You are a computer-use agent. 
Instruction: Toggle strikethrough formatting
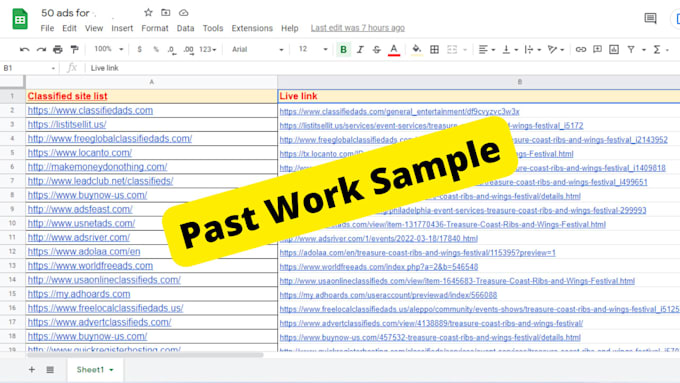[x=376, y=49]
